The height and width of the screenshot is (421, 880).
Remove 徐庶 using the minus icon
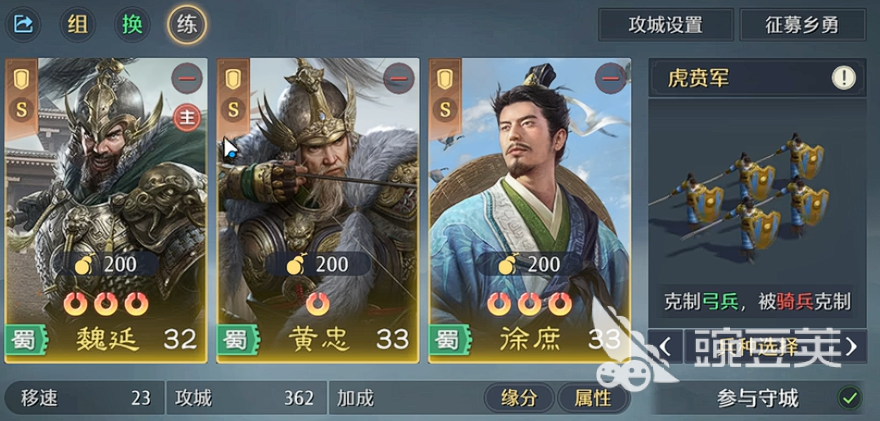611,79
